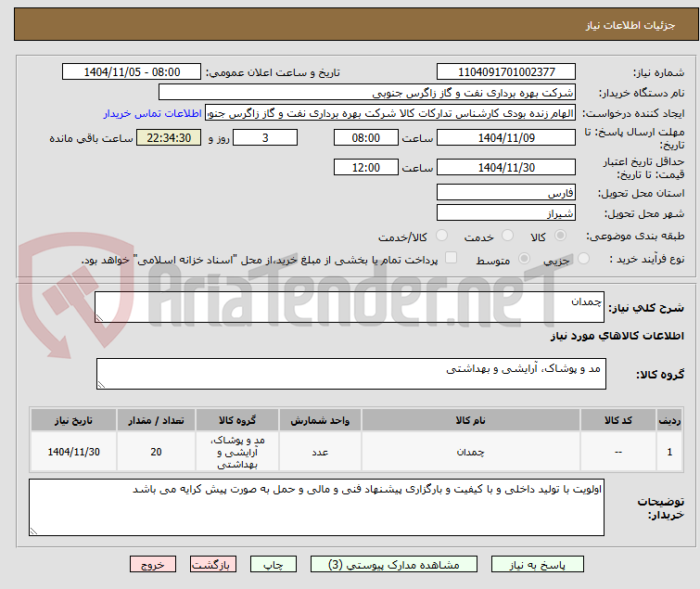The height and width of the screenshot is (589, 700).
Task: Click the request creator name field
Action: [x=390, y=113]
